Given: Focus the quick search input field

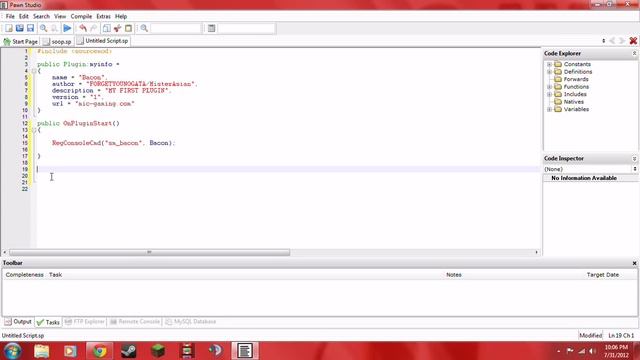Looking at the screenshot, I should pyautogui.click(x=176, y=28).
